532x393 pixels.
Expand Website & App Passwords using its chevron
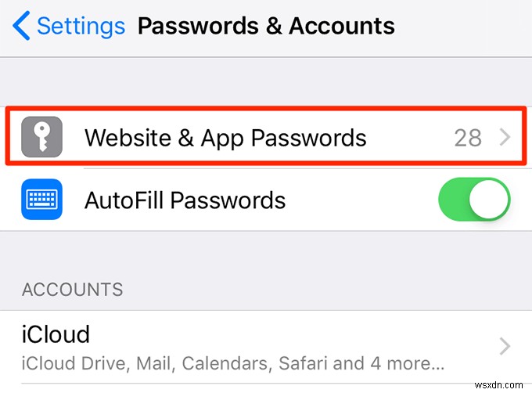[x=505, y=137]
